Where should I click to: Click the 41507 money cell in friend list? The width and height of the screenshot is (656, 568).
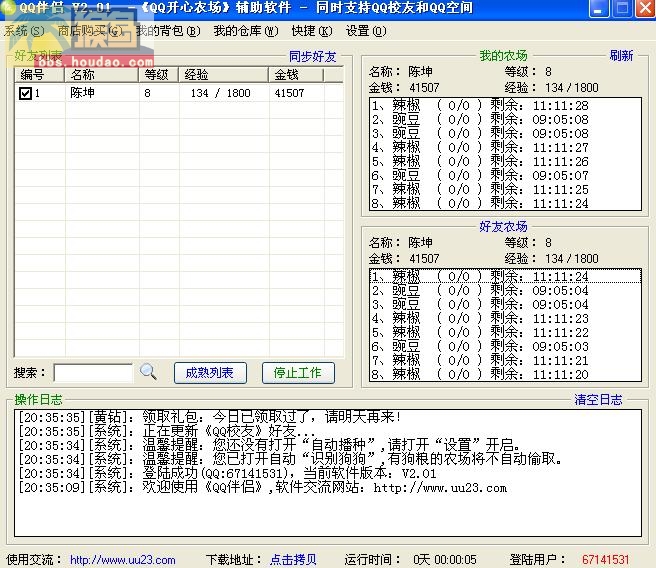click(289, 93)
